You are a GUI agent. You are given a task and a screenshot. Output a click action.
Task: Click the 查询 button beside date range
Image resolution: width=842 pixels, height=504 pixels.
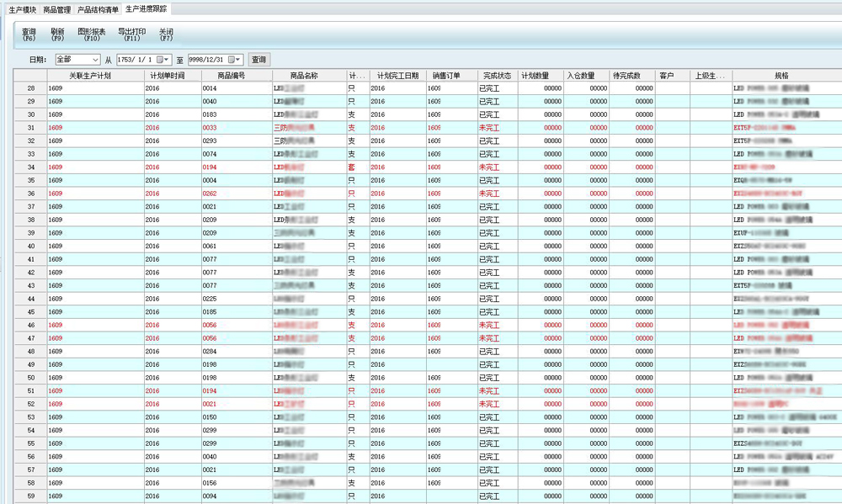(x=258, y=60)
